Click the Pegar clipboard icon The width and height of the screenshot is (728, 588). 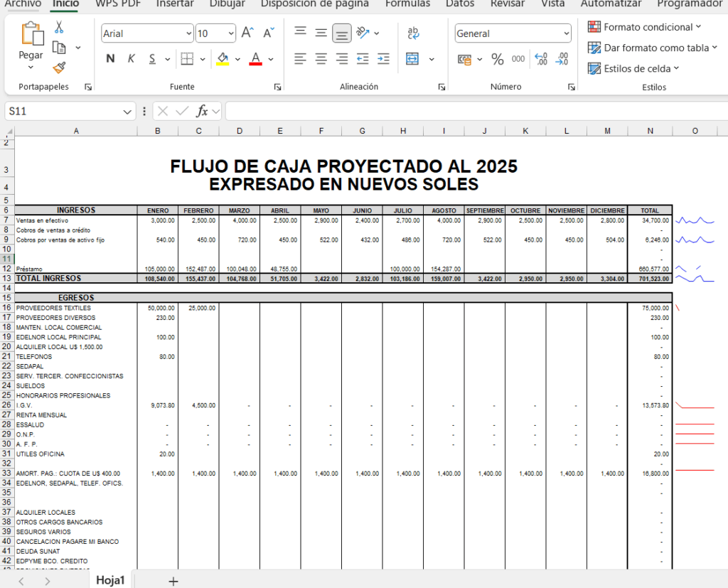(32, 34)
